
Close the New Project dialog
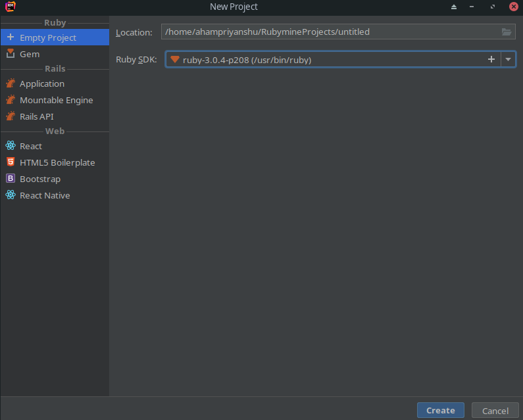point(514,7)
